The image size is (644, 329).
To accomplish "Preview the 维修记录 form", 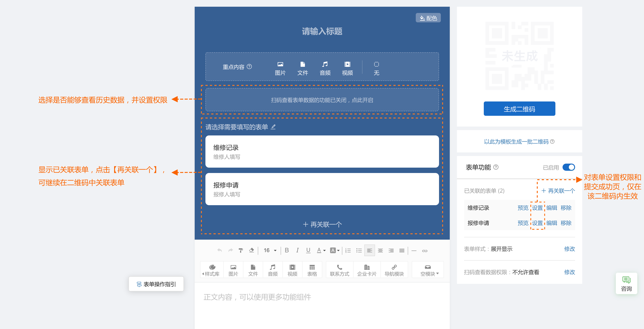I will (523, 208).
